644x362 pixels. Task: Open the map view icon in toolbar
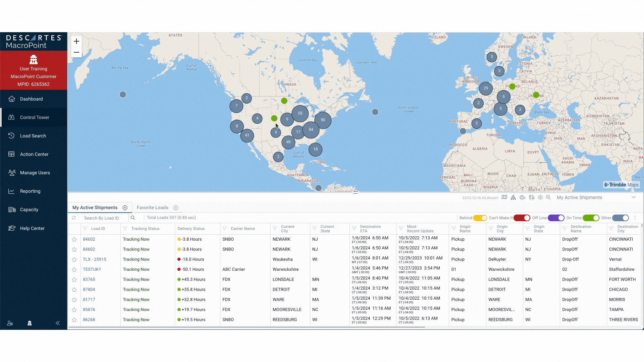pos(504,197)
